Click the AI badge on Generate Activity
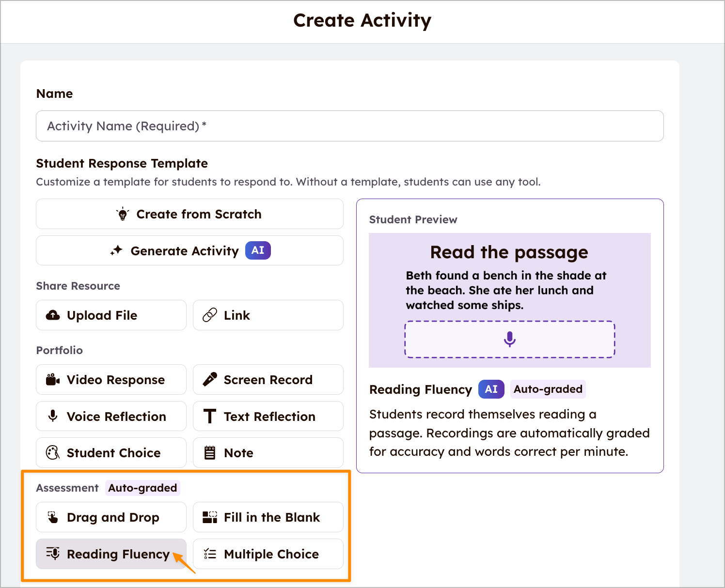The width and height of the screenshot is (725, 588). tap(258, 250)
